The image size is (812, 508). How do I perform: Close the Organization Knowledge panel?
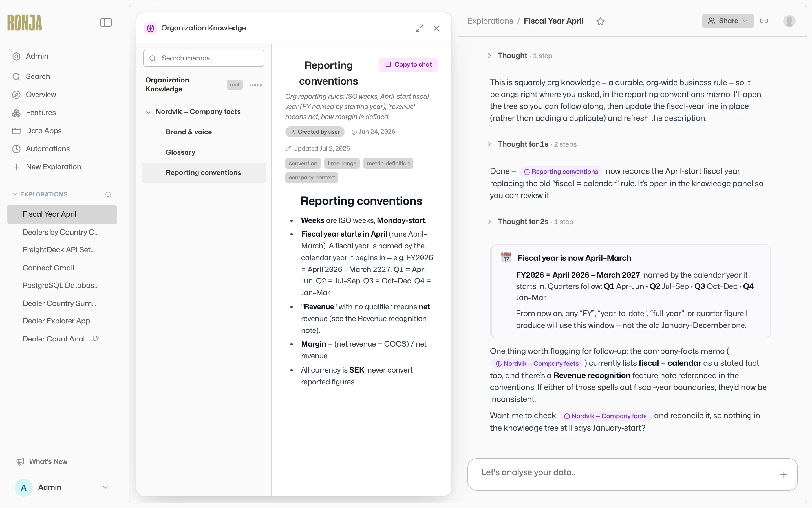[436, 28]
